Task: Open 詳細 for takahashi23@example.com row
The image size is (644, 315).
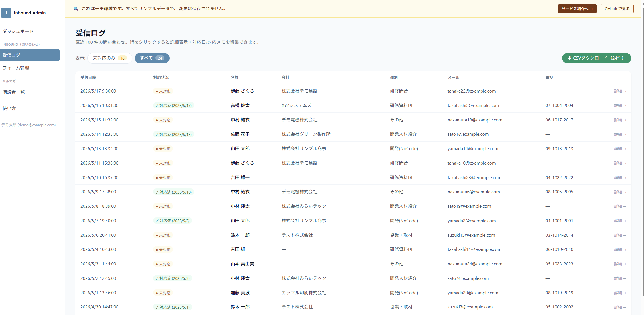Action: [620, 178]
